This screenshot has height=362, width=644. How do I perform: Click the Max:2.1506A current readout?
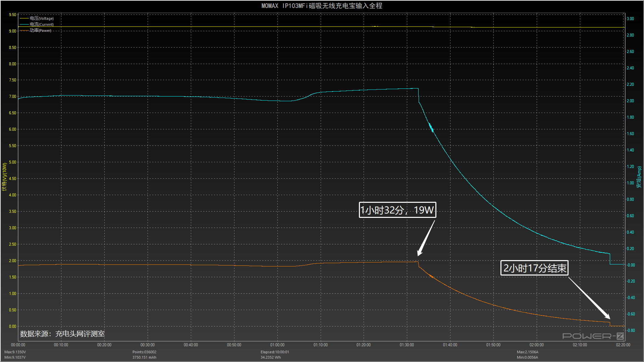click(x=527, y=352)
